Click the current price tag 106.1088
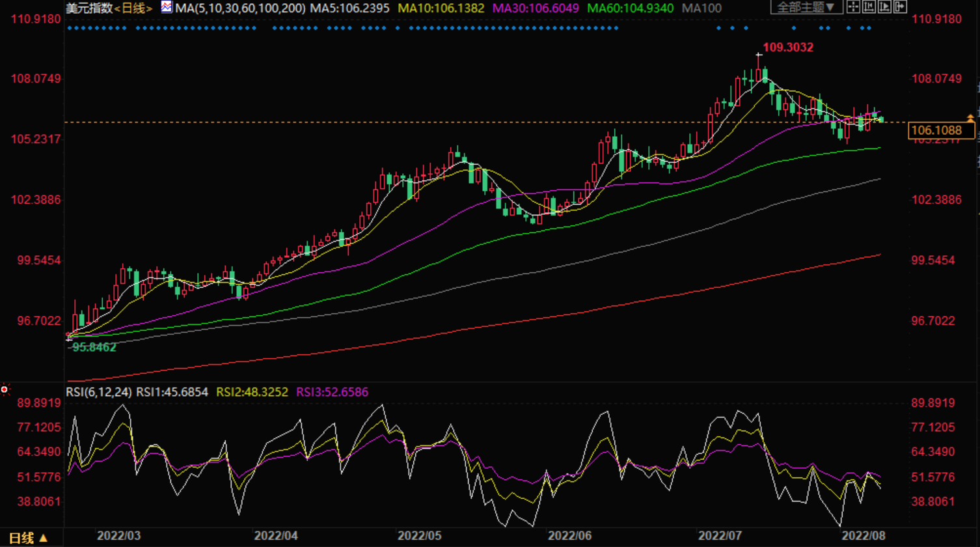980x547 pixels. click(936, 131)
